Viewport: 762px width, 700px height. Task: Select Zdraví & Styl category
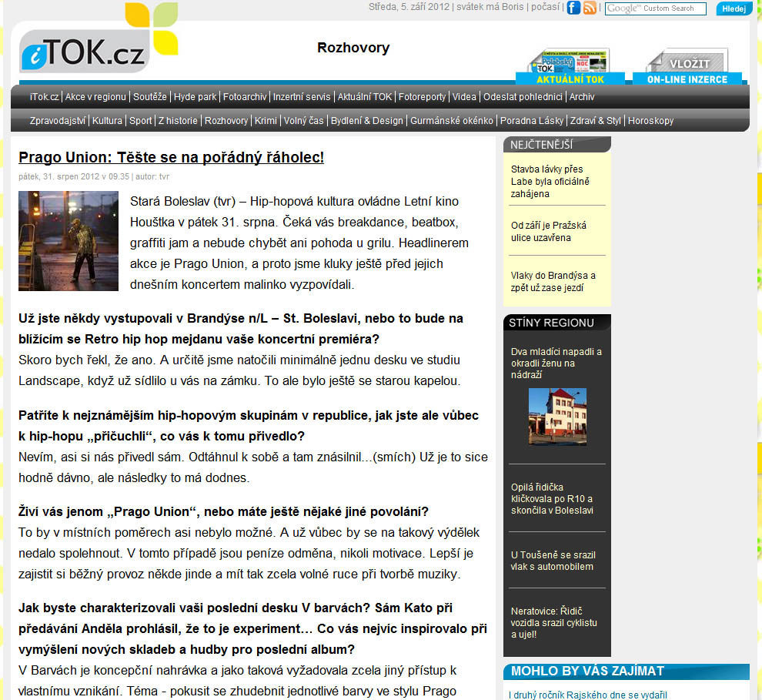[x=595, y=121]
